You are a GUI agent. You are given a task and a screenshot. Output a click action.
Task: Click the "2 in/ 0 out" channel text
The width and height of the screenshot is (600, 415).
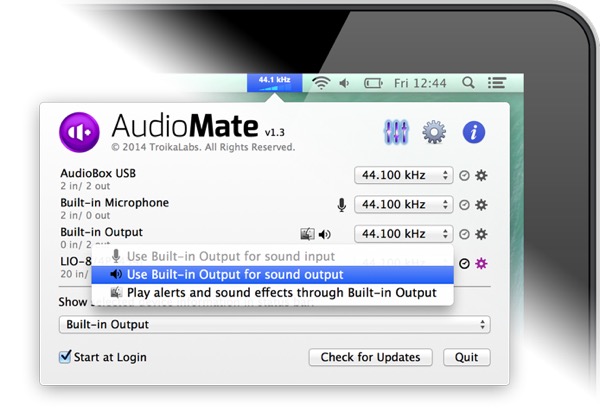[85, 215]
